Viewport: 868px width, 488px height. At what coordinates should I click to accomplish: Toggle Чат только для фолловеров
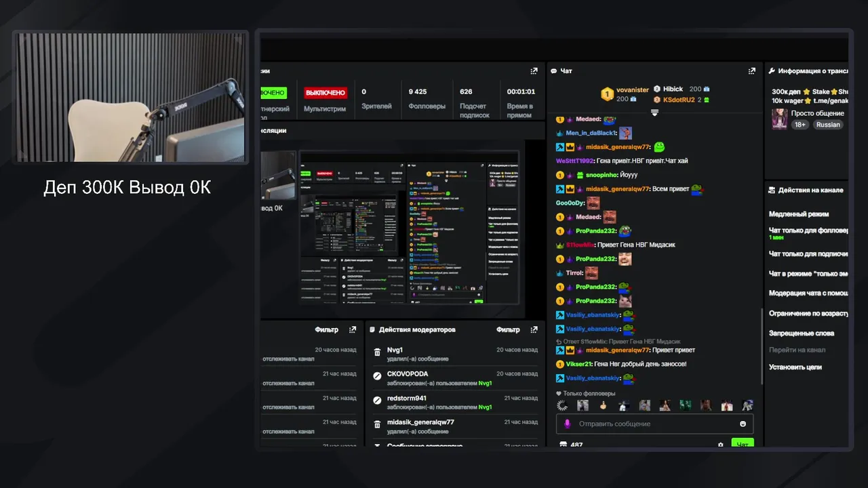[x=808, y=230]
